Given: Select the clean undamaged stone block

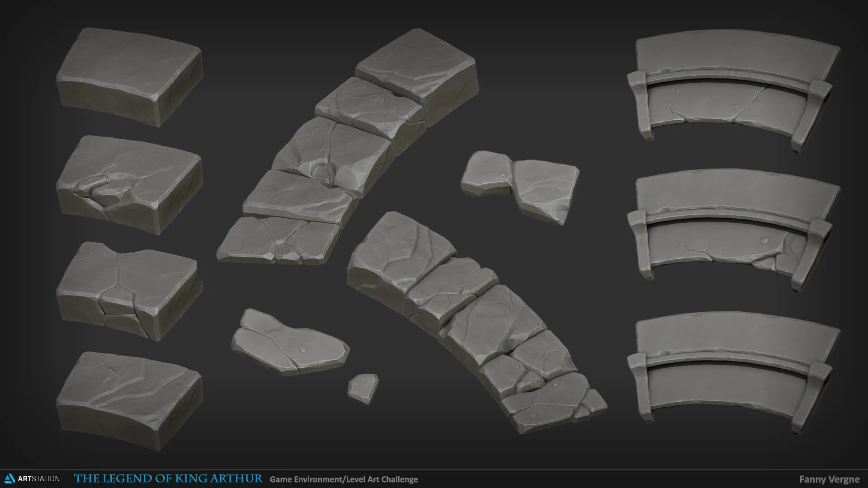Looking at the screenshot, I should [x=129, y=76].
